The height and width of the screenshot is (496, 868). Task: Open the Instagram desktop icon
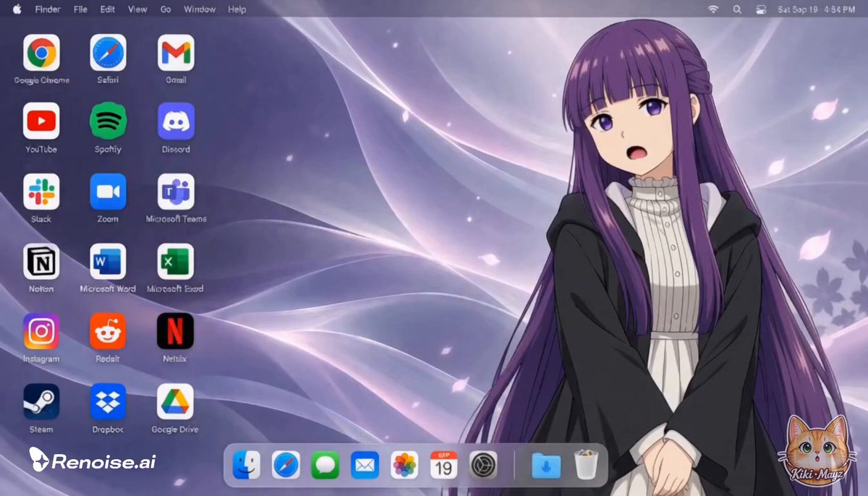coord(41,331)
